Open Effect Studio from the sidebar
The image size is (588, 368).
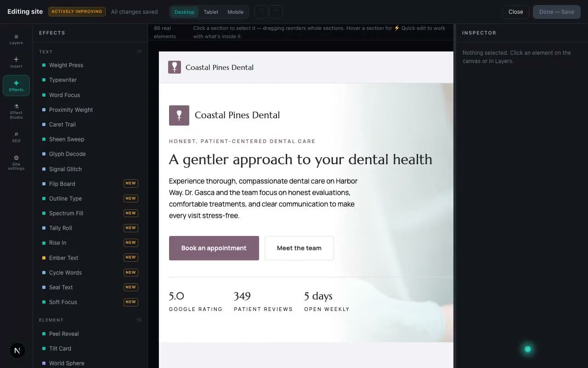point(16,112)
